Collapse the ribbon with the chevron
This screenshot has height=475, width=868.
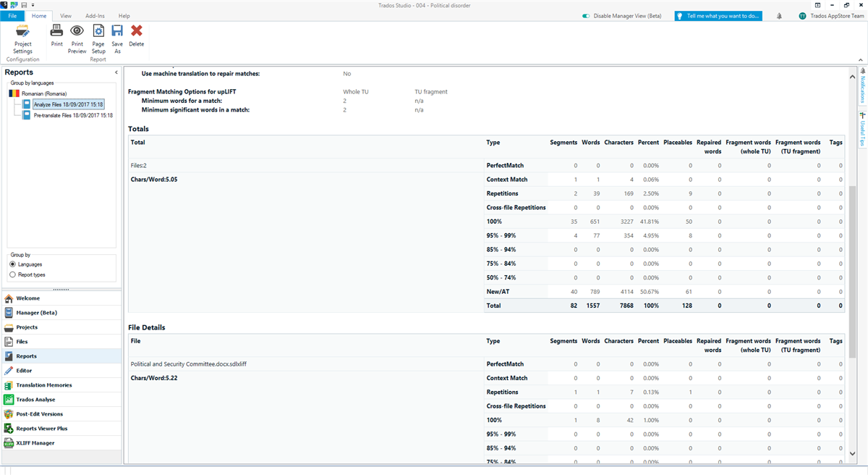(861, 61)
